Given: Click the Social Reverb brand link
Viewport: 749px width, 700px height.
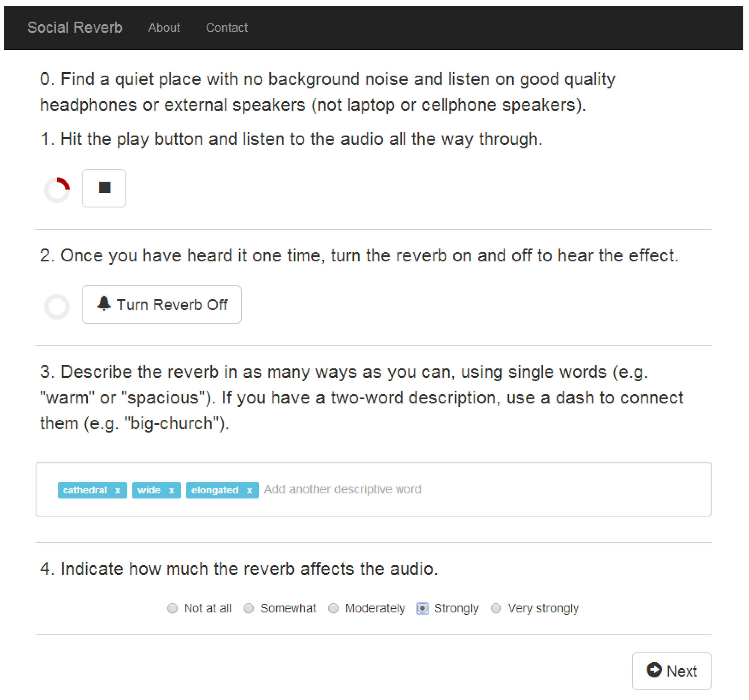Looking at the screenshot, I should click(75, 27).
